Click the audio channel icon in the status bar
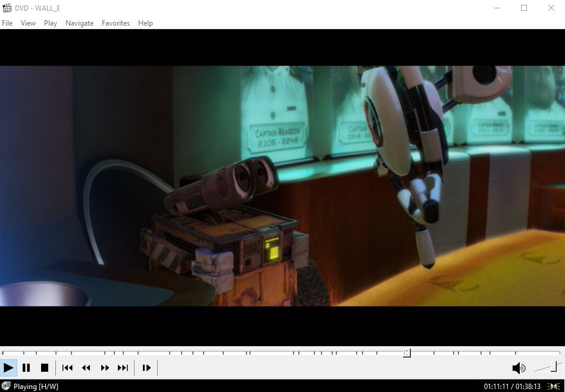Viewport: 565px width, 392px height. tap(554, 387)
